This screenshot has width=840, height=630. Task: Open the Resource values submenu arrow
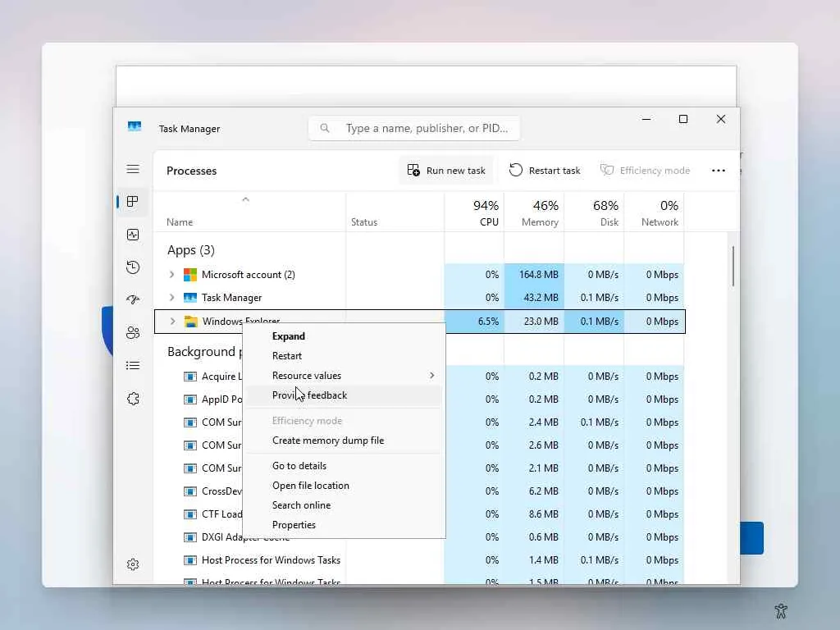tap(431, 376)
